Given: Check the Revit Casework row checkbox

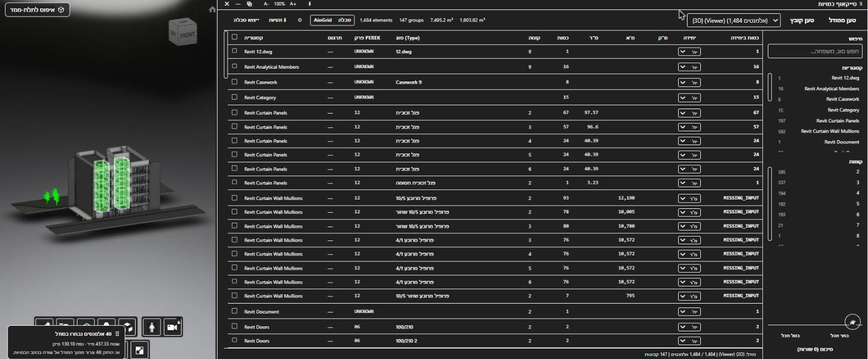Looking at the screenshot, I should point(235,82).
